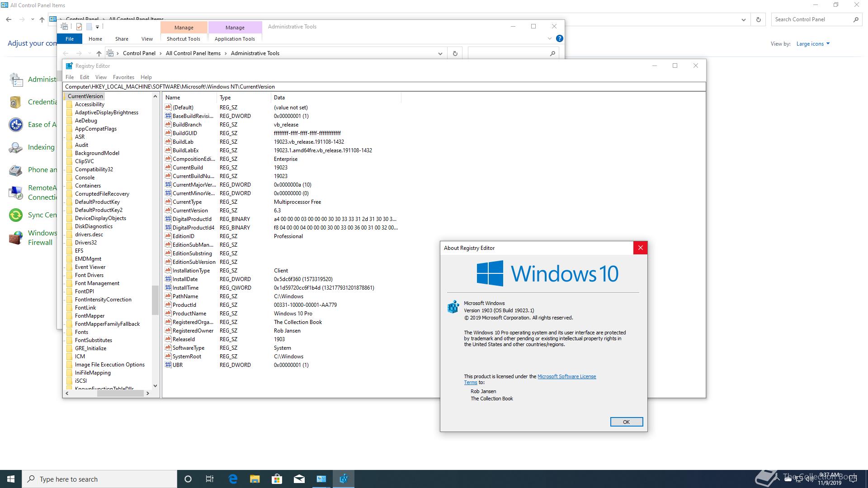
Task: Open File tab in Administrative Tools window
Action: pos(70,39)
